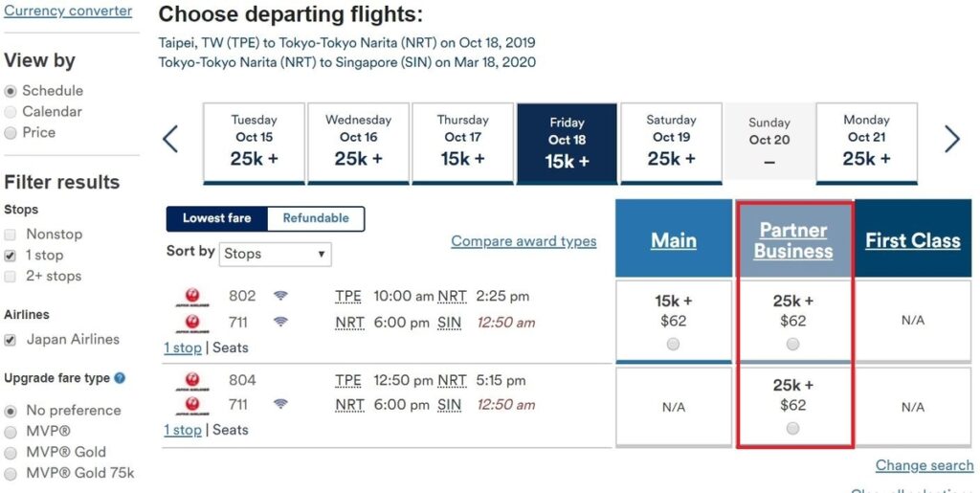The height and width of the screenshot is (493, 980).
Task: Select View by Price radio option
Action: tap(10, 133)
